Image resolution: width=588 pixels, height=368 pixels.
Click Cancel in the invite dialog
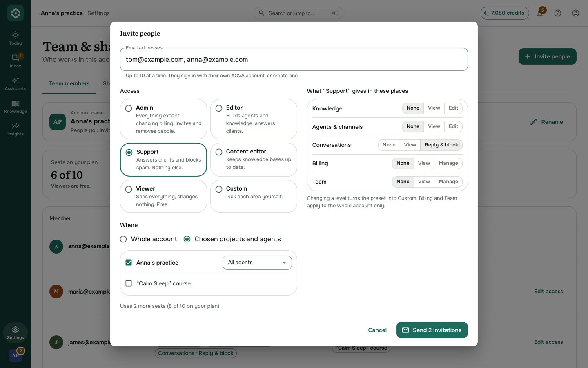(x=377, y=330)
